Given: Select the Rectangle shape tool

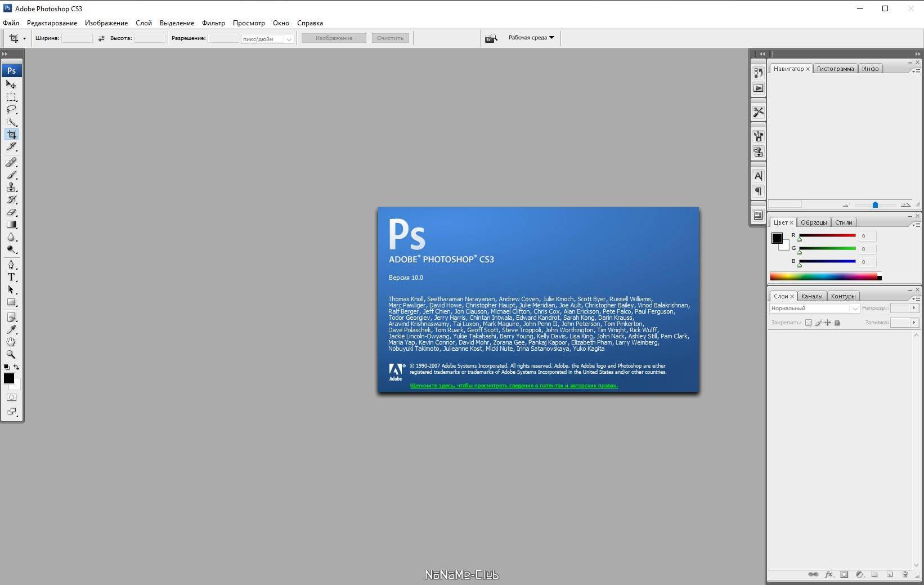Looking at the screenshot, I should 11,302.
